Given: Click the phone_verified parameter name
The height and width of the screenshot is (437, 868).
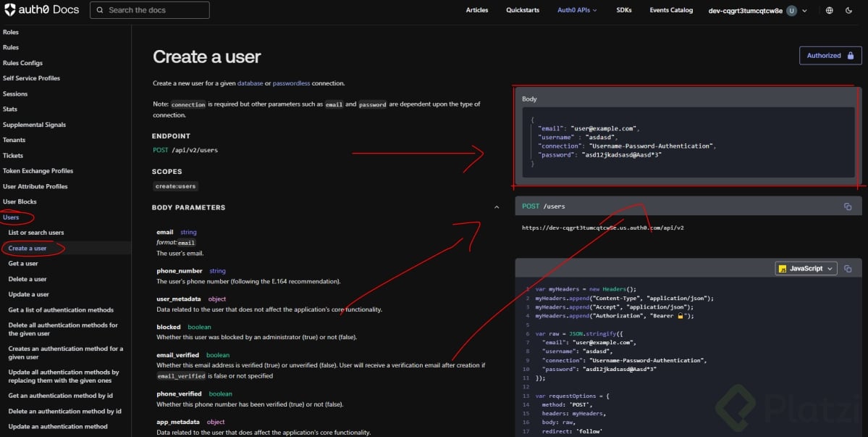Looking at the screenshot, I should [x=179, y=394].
